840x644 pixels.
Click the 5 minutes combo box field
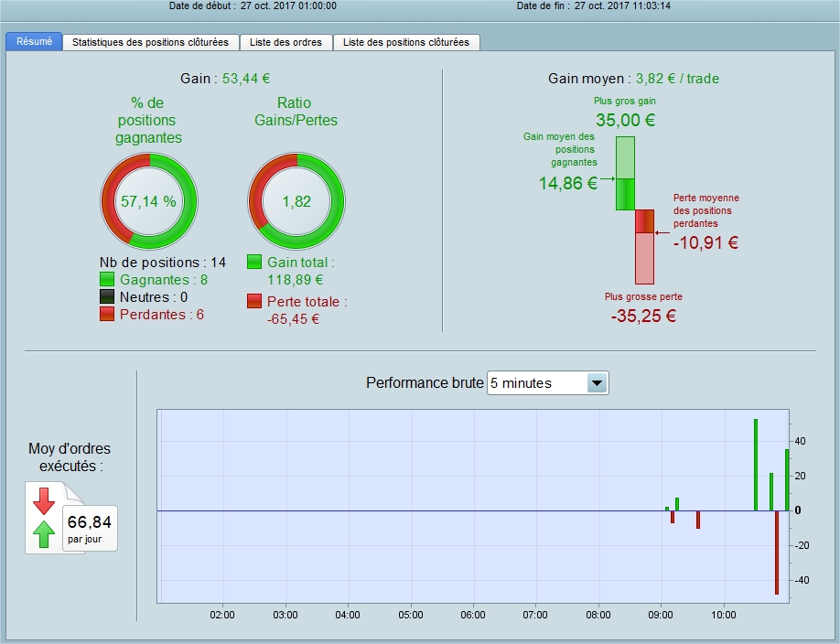[547, 383]
